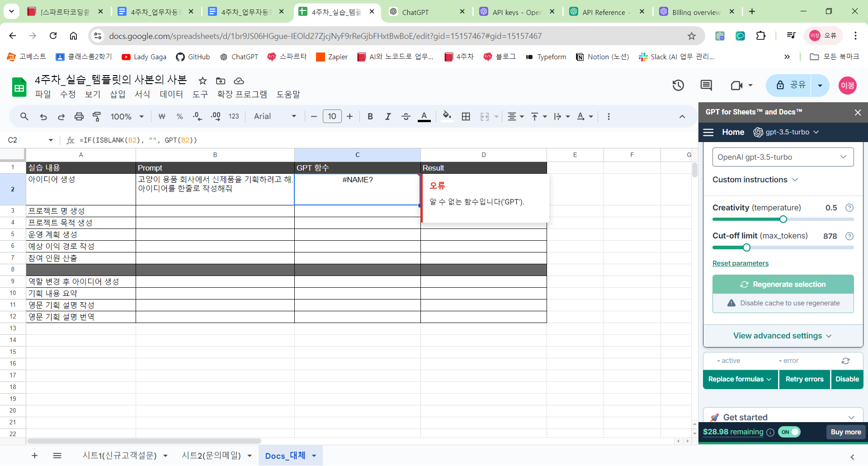Click Regenerate selection button
This screenshot has width=868, height=466.
coord(783,284)
